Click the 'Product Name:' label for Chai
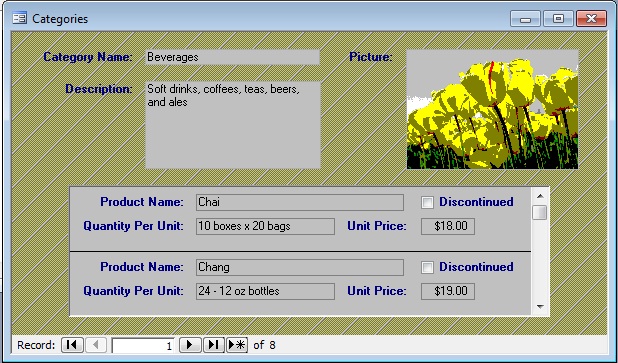 coord(142,202)
